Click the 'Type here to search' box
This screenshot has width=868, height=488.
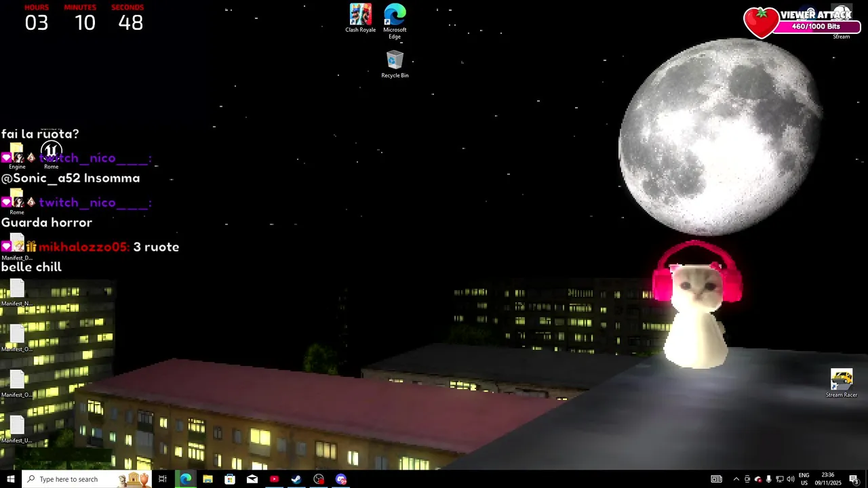tap(86, 479)
